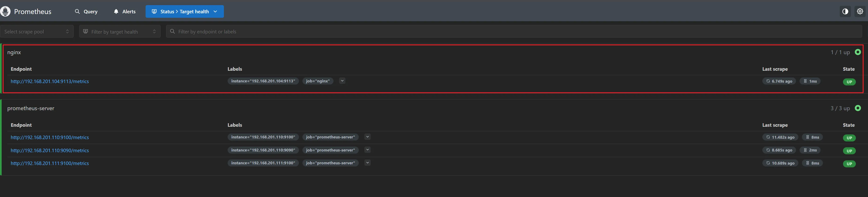Click the UP badge for 192.168.201.110:9090

849,151
